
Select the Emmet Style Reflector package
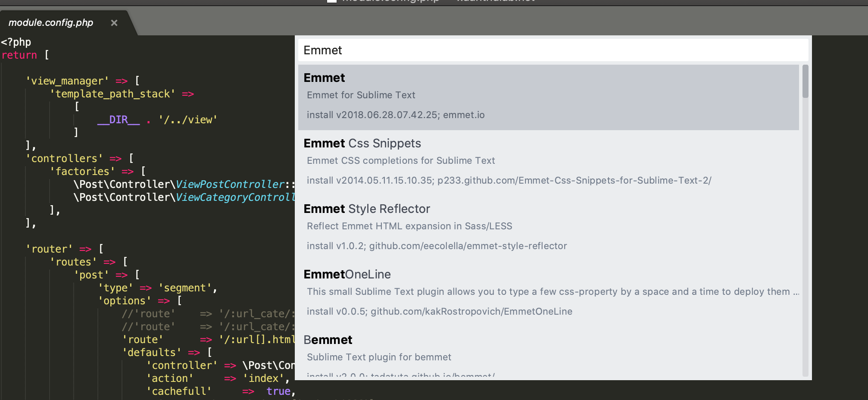(548, 228)
